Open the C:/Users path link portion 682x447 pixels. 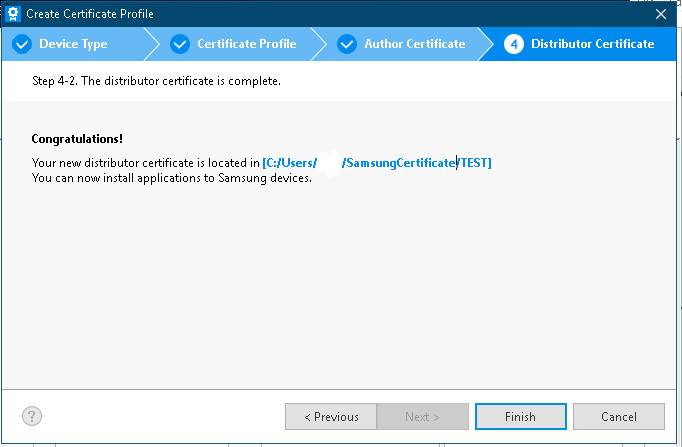point(290,163)
